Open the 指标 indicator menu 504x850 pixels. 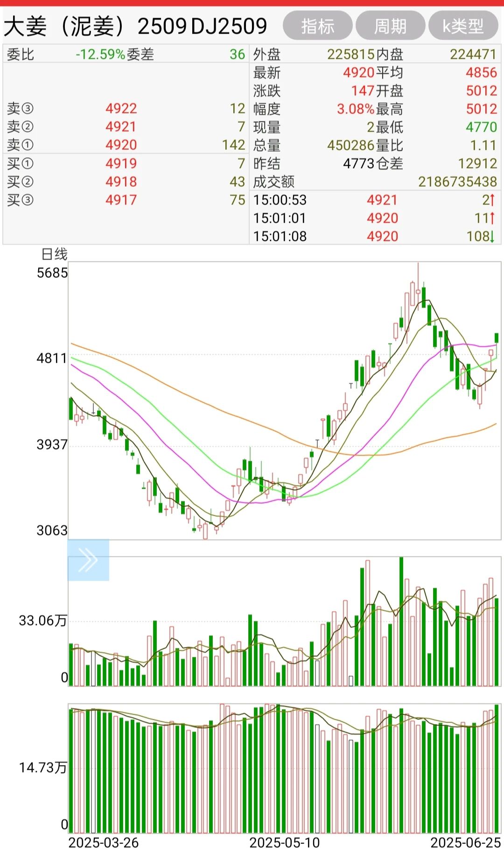point(317,26)
